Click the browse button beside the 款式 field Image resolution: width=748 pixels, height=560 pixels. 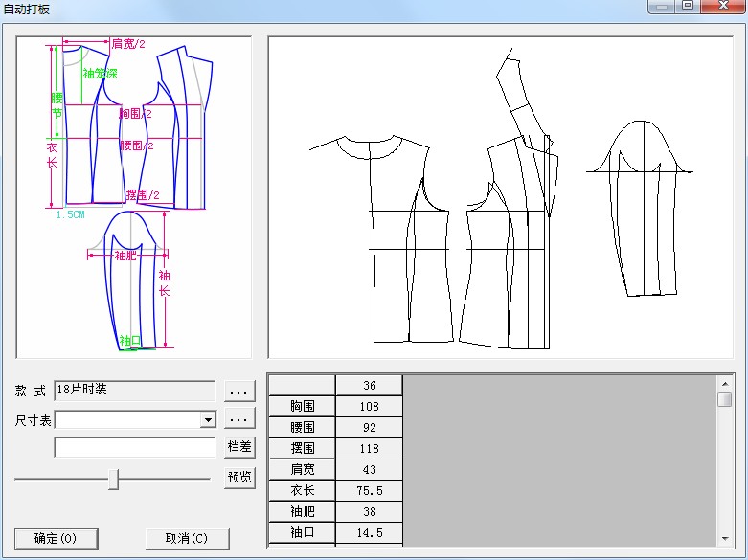[x=239, y=392]
